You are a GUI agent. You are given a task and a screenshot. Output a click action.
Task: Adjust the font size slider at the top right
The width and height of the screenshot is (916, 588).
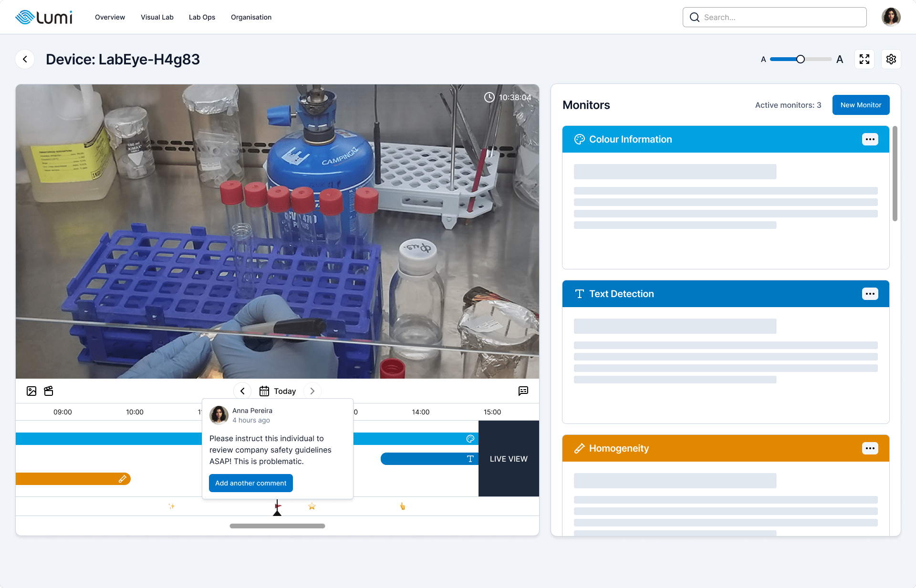(801, 59)
